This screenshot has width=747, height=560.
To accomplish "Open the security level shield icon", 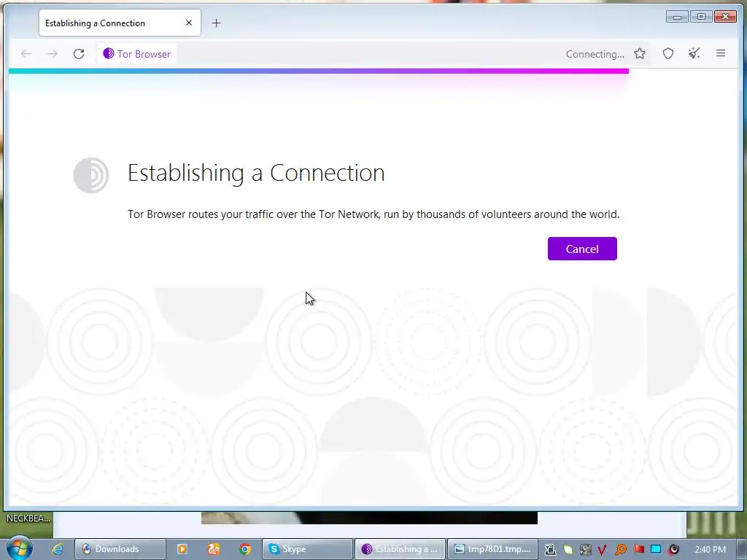I will (668, 54).
